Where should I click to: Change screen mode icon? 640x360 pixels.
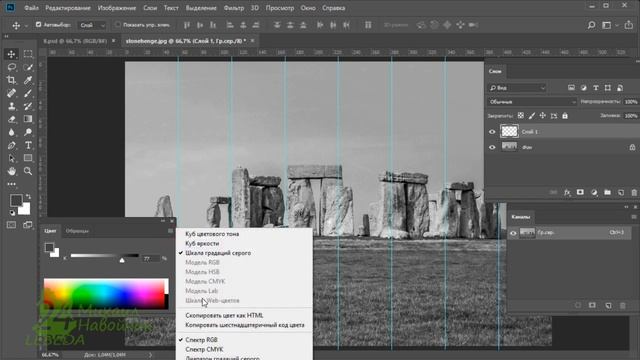(x=28, y=225)
